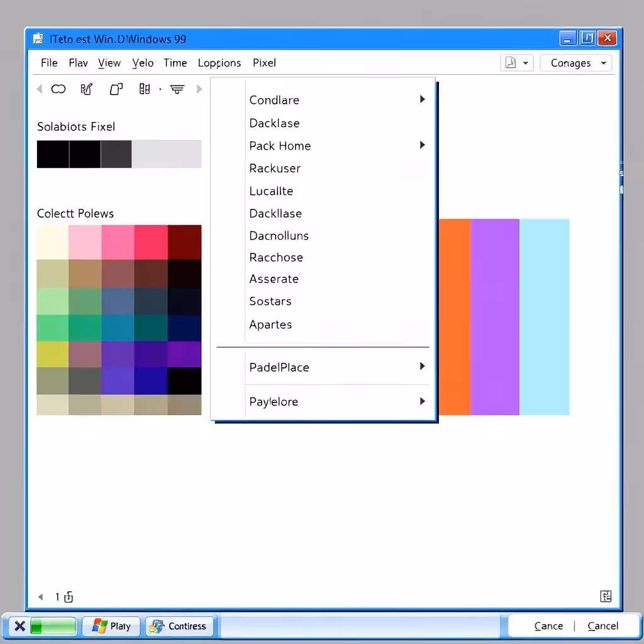Click the Cance button

click(548, 626)
